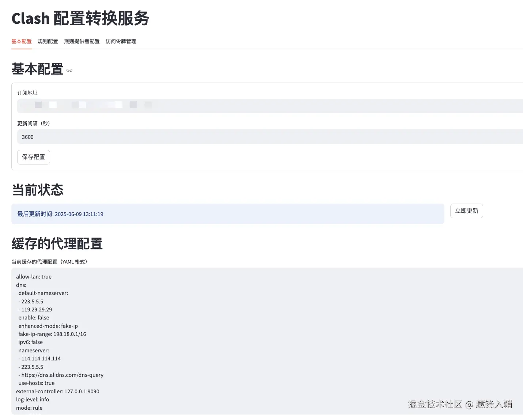Click the 立即更新 button

[x=467, y=211]
